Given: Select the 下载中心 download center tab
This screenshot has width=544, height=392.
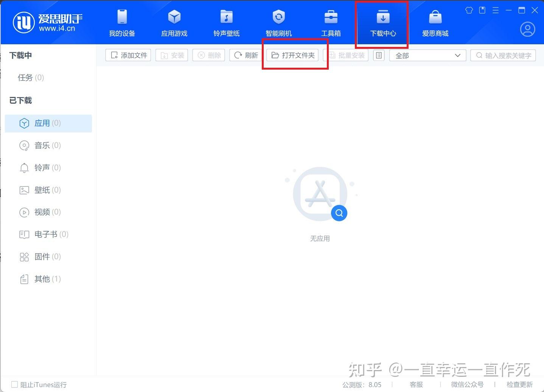Looking at the screenshot, I should point(383,23).
